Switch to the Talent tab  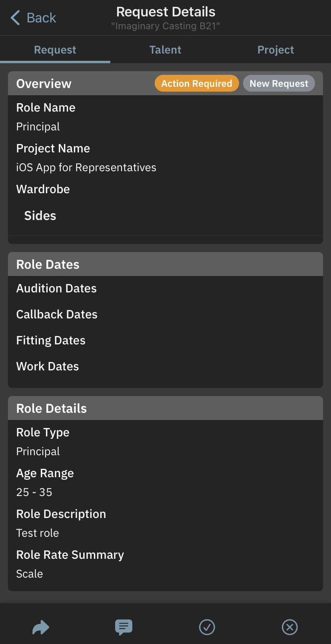coord(165,50)
